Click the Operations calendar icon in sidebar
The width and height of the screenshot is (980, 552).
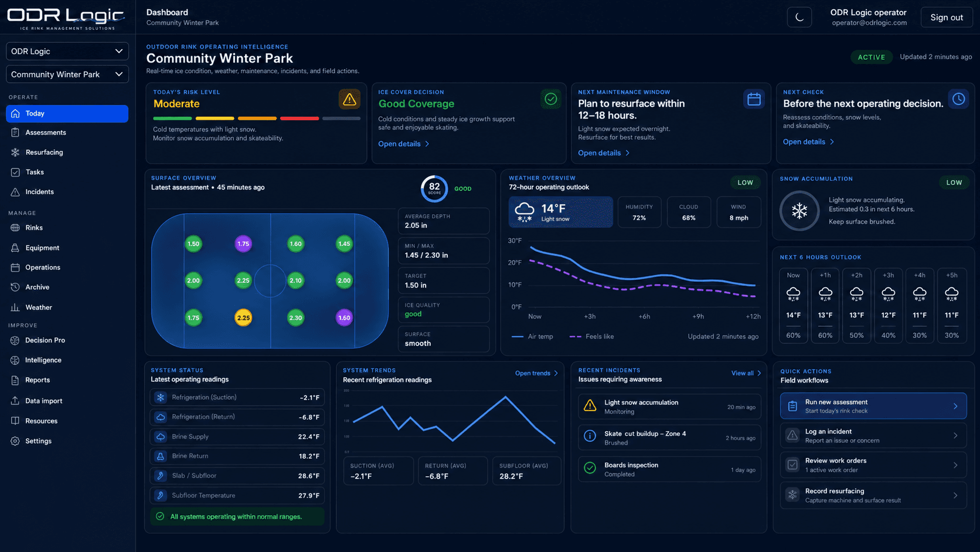pyautogui.click(x=15, y=267)
